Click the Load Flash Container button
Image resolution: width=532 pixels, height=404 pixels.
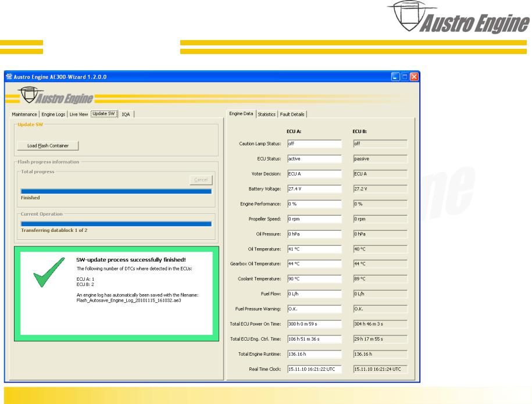(x=48, y=145)
